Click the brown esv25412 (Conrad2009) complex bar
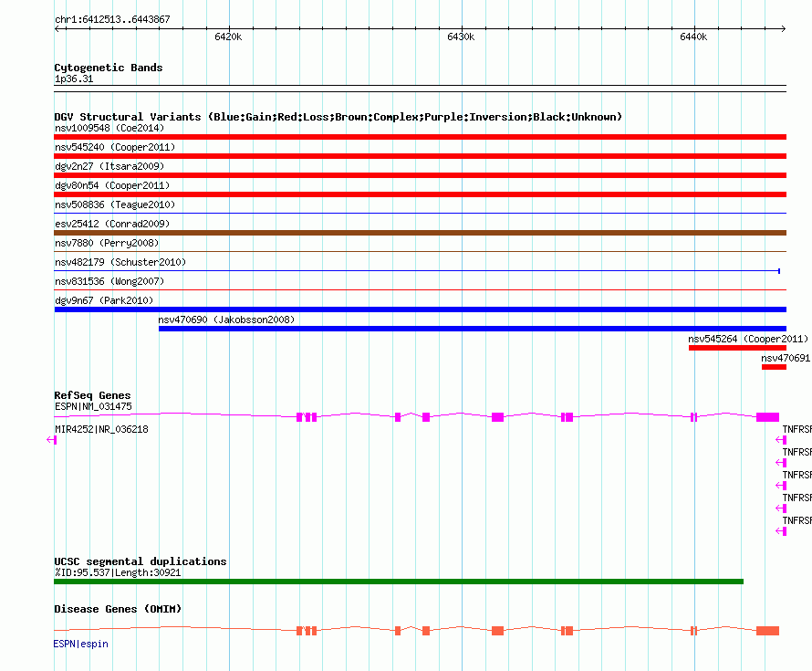The height and width of the screenshot is (671, 812). tap(420, 233)
